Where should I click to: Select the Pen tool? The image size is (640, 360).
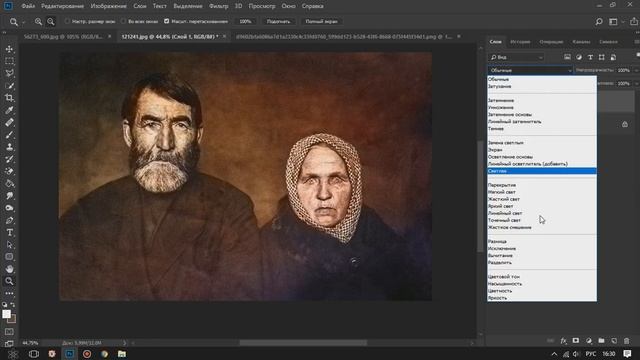pos(9,220)
